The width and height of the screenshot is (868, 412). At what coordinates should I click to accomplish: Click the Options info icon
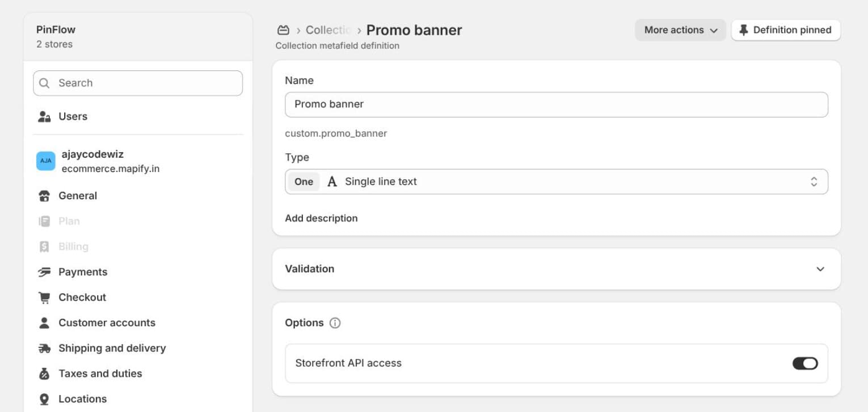(335, 323)
